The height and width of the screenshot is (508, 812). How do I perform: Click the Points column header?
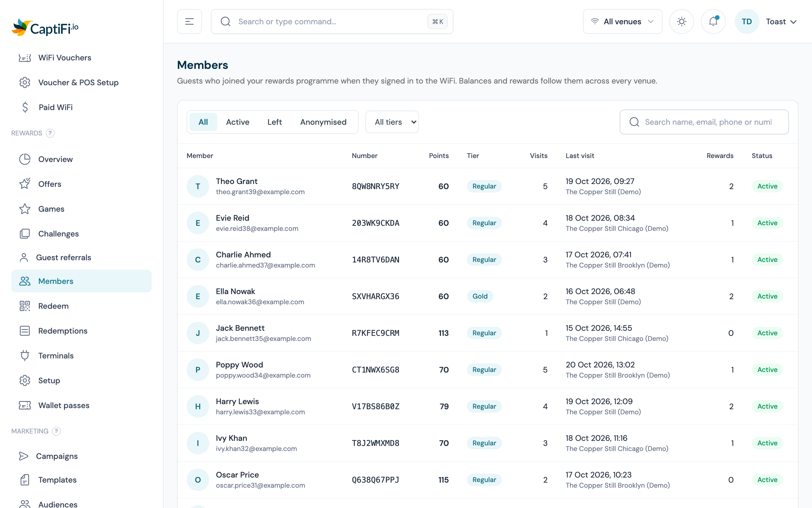tap(438, 156)
